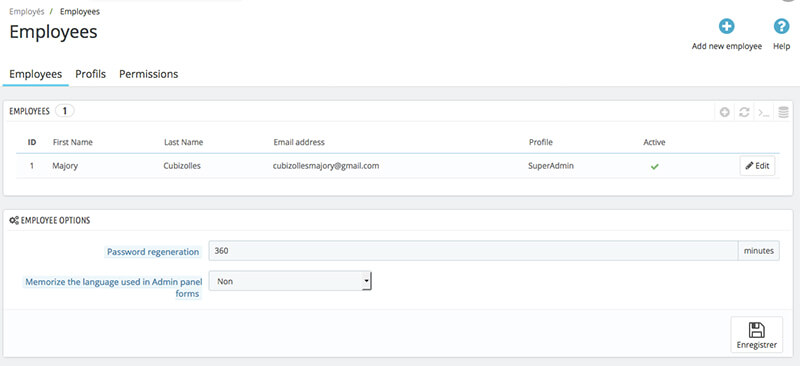Sort by ID column header
The width and height of the screenshot is (800, 366).
(x=32, y=142)
